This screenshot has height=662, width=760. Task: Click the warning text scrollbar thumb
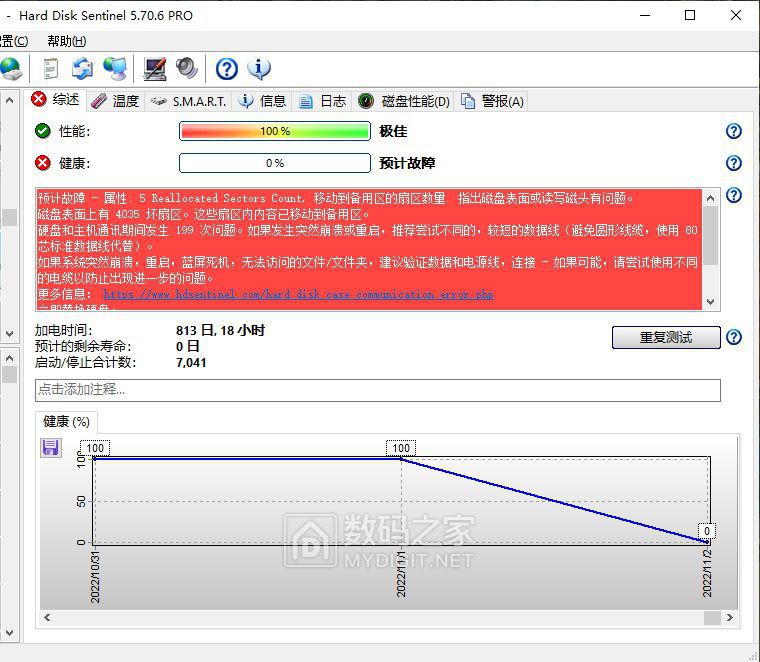(711, 236)
